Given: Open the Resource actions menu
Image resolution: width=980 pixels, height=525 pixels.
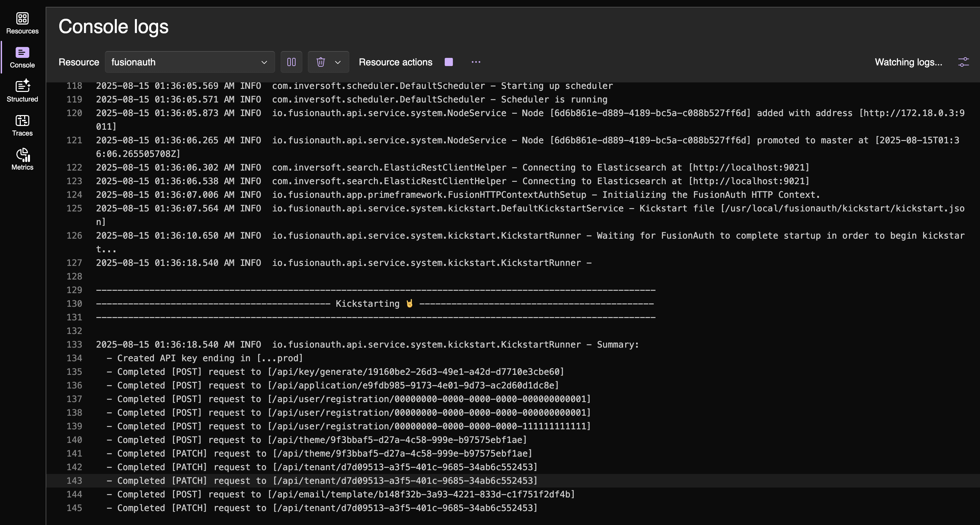Looking at the screenshot, I should coord(396,62).
